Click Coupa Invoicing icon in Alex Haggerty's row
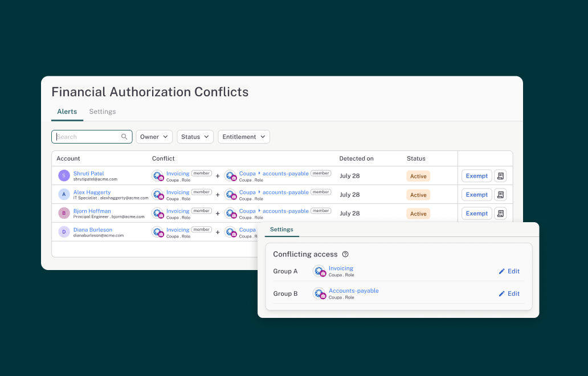The height and width of the screenshot is (376, 588). pos(158,195)
